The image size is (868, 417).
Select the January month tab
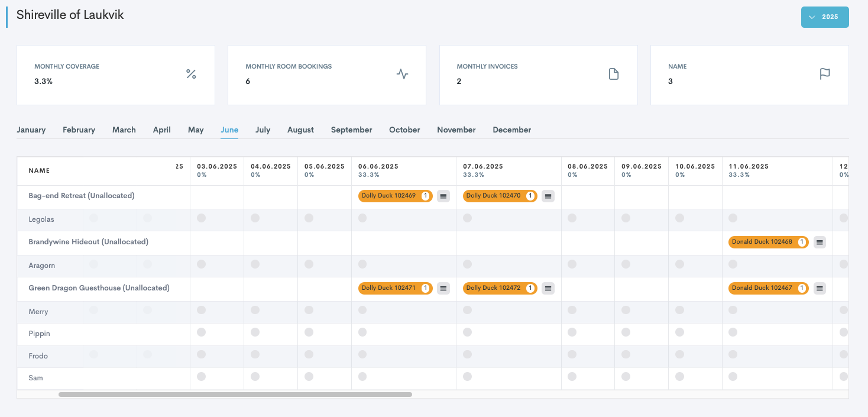(31, 130)
